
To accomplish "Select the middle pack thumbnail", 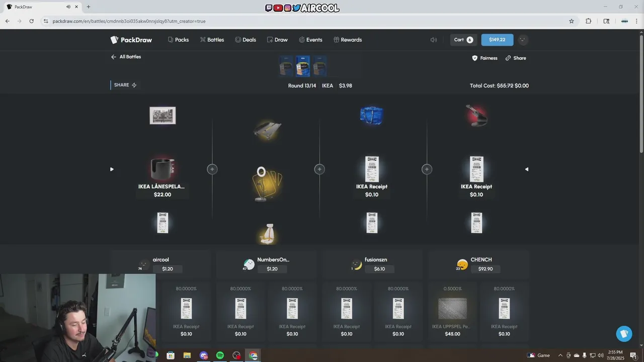I will point(303,66).
